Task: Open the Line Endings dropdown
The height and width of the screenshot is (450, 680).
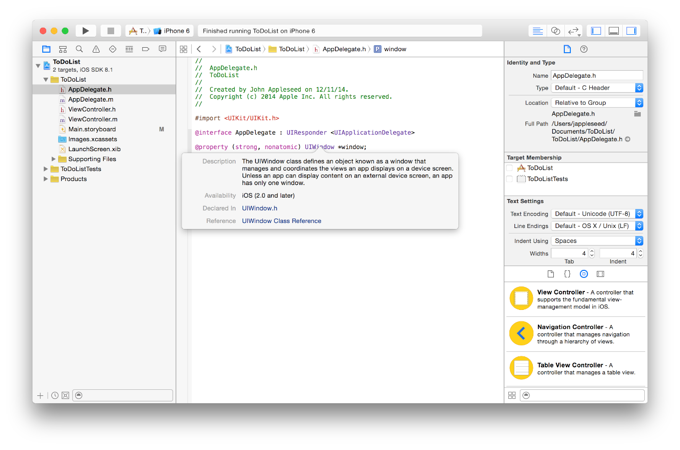Action: coord(597,226)
